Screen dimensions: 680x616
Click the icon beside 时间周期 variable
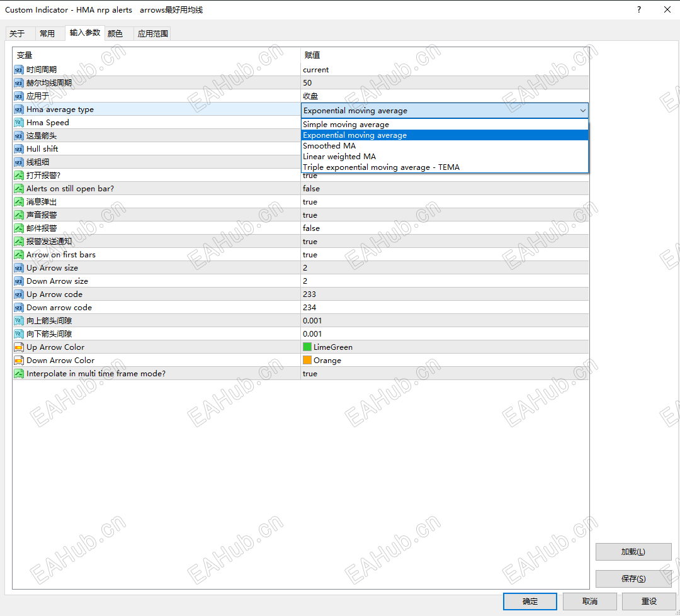[19, 70]
